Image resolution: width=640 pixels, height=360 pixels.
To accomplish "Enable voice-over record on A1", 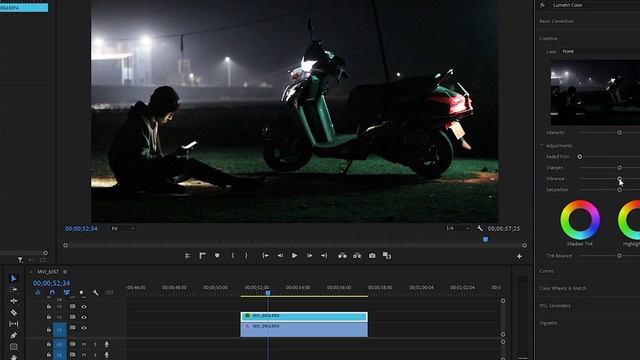I will [x=107, y=344].
